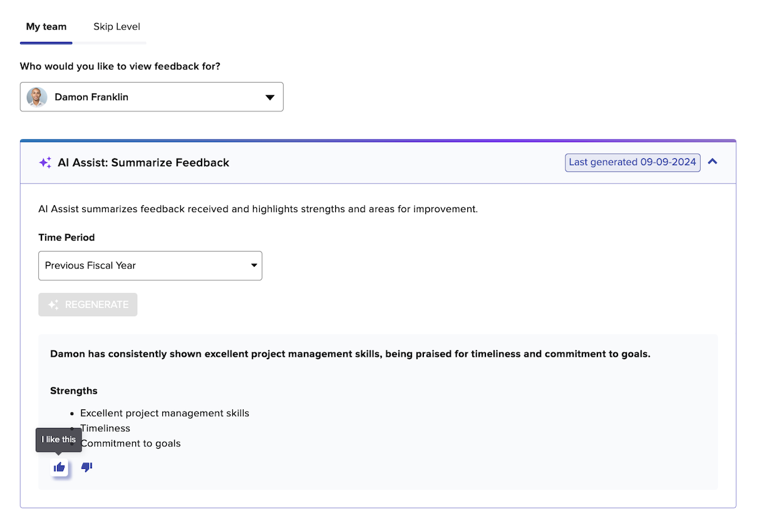Image resolution: width=764 pixels, height=532 pixels.
Task: Click Damon Franklin's avatar photo
Action: (37, 97)
